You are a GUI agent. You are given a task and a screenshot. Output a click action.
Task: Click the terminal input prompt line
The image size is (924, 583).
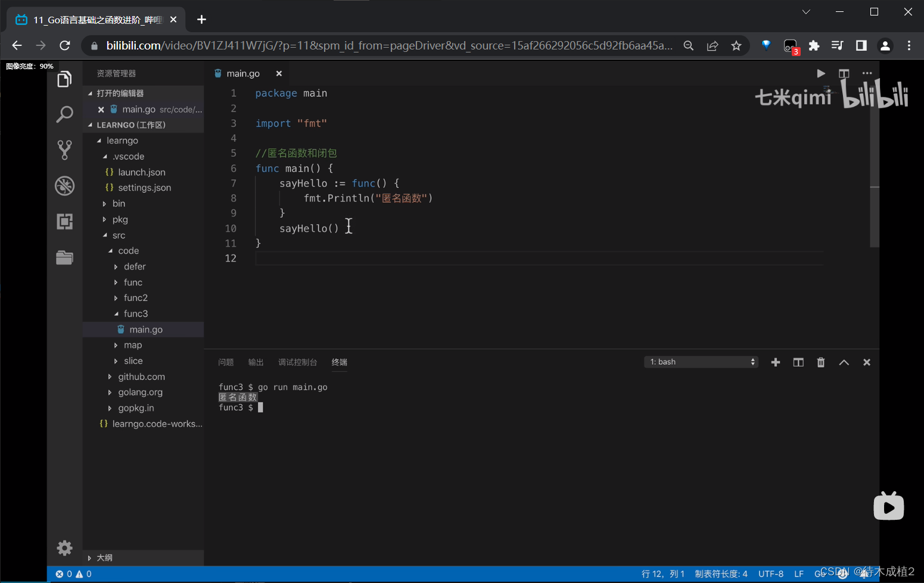pos(241,408)
